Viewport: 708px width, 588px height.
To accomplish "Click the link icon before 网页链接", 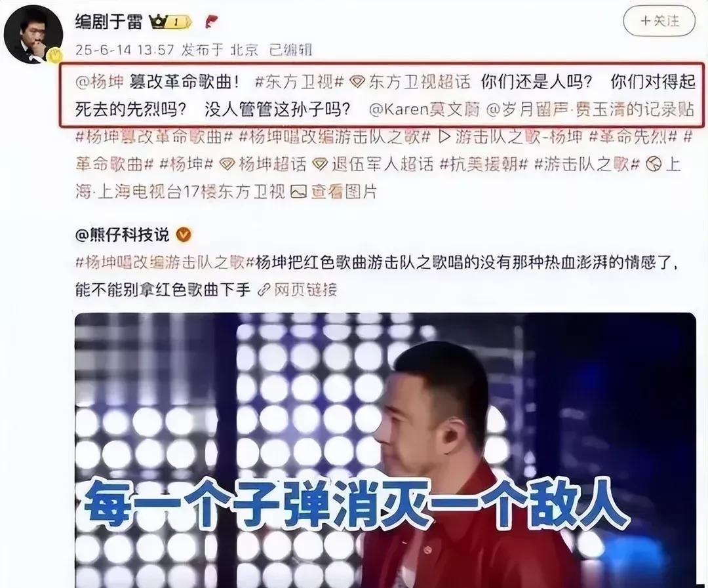I will coord(264,290).
